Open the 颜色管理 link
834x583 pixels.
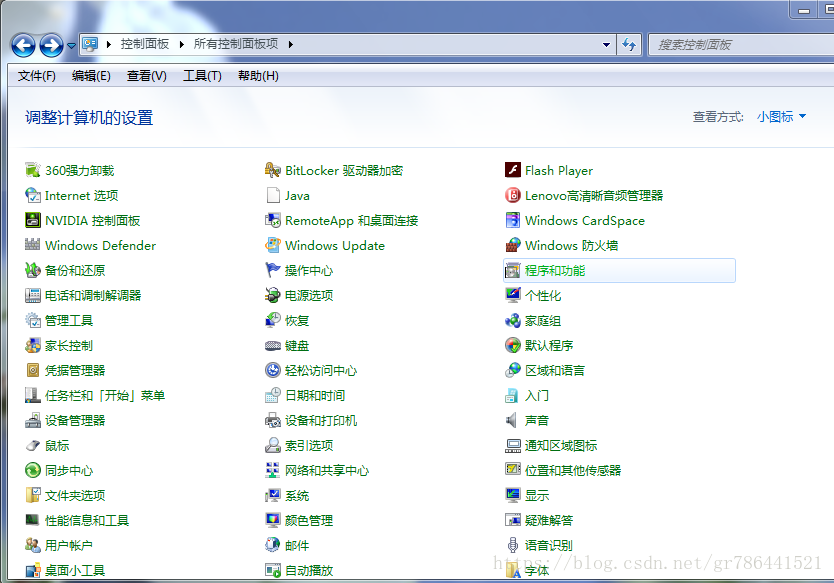(309, 520)
